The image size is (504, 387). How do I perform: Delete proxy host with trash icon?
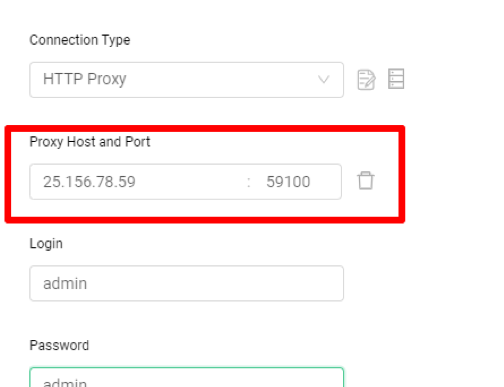tap(366, 180)
